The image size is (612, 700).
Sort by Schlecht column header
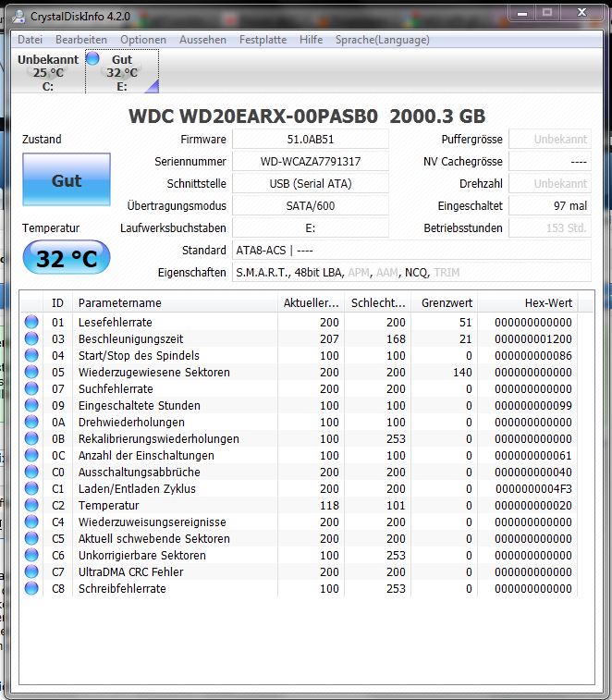[x=377, y=302]
